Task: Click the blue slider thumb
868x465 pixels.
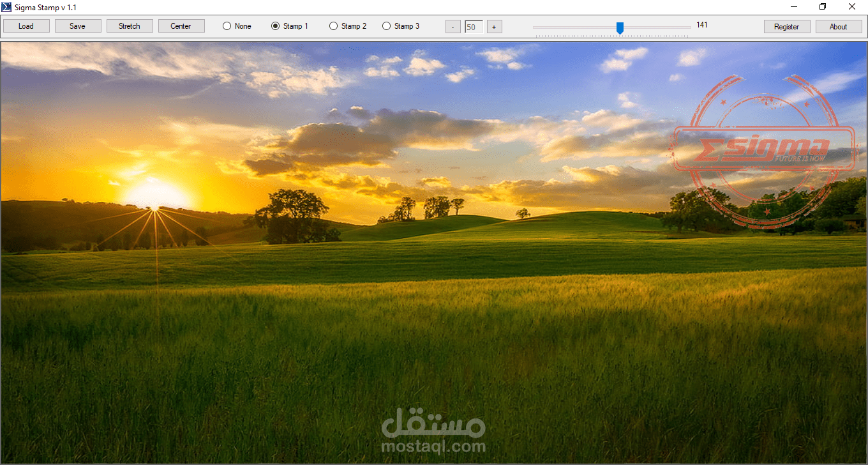Action: coord(620,27)
